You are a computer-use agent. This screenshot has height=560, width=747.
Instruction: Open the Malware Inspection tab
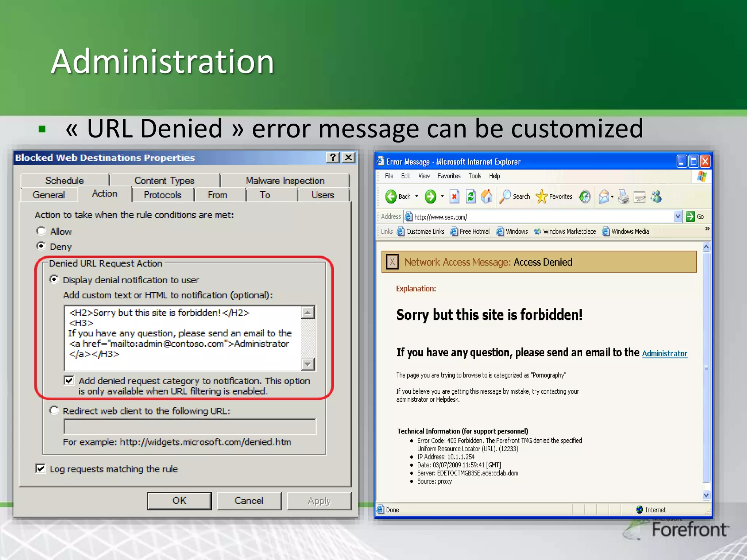pos(285,180)
